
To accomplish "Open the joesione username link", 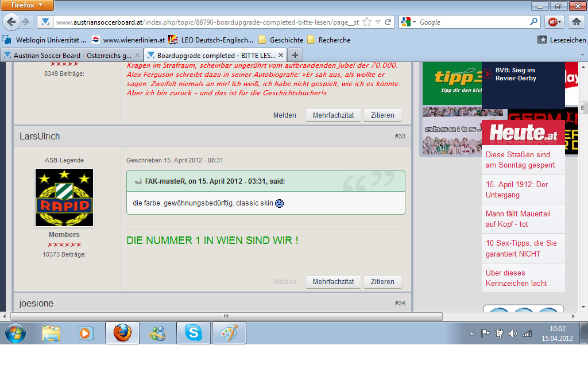I will (x=36, y=303).
